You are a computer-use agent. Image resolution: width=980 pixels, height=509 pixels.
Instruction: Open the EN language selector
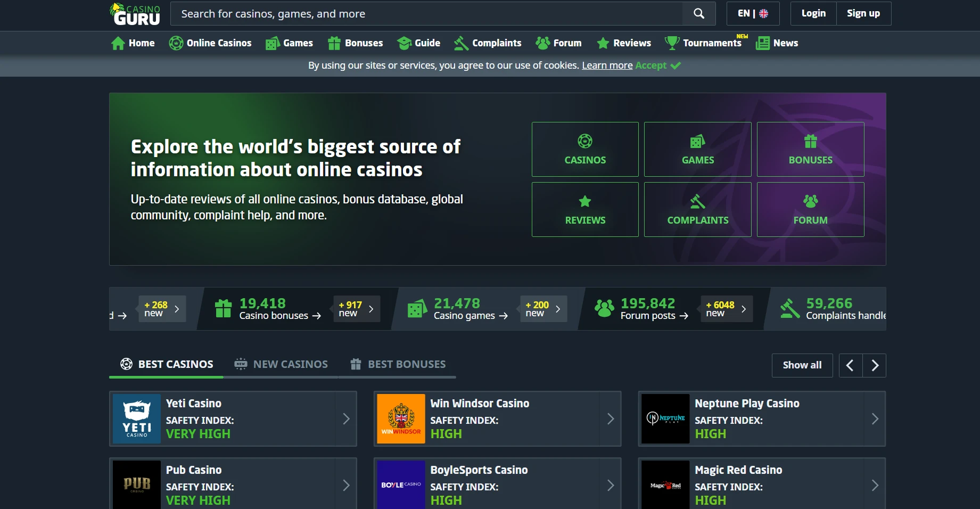[752, 14]
